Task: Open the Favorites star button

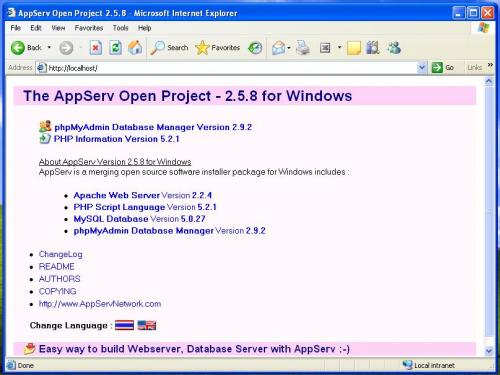Action: click(x=218, y=48)
